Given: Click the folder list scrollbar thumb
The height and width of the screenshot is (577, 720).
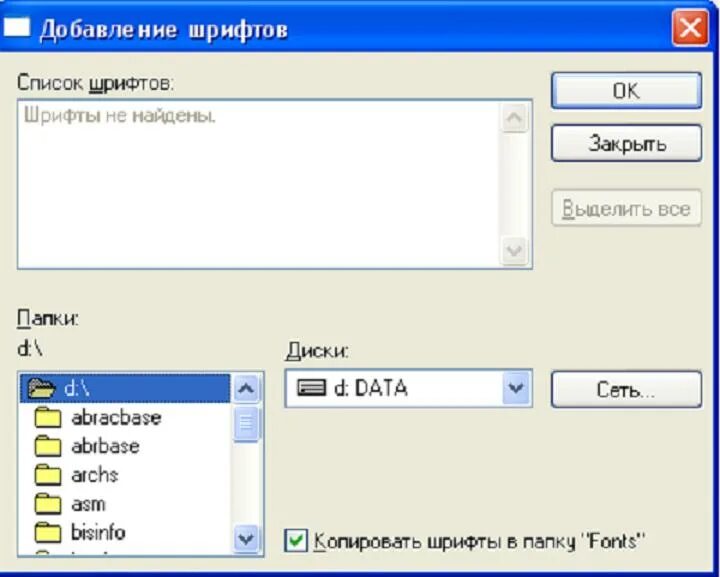Looking at the screenshot, I should point(247,423).
